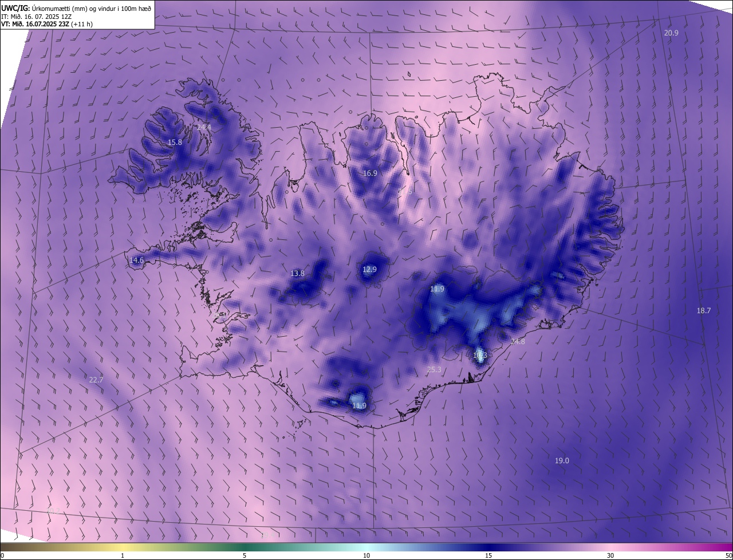733x560 pixels.
Task: Click the 10.3 value label
Action: (x=480, y=356)
